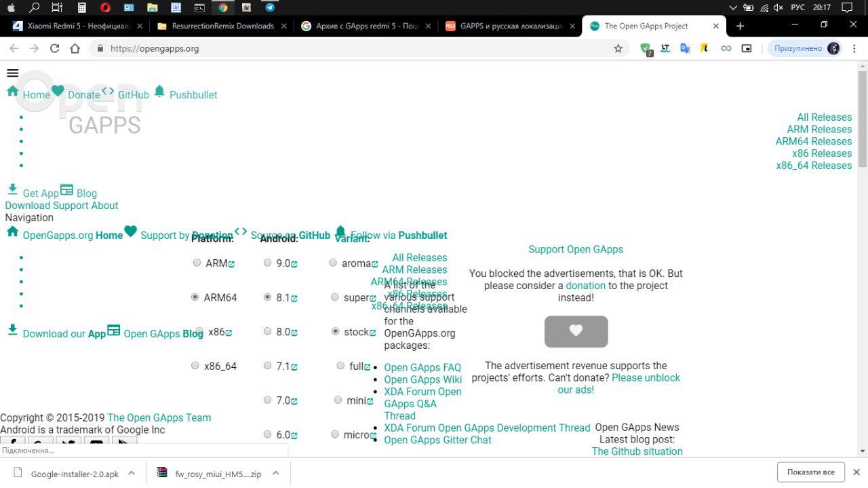The image size is (868, 488).
Task: Bookmark this page with the star
Action: pos(618,48)
